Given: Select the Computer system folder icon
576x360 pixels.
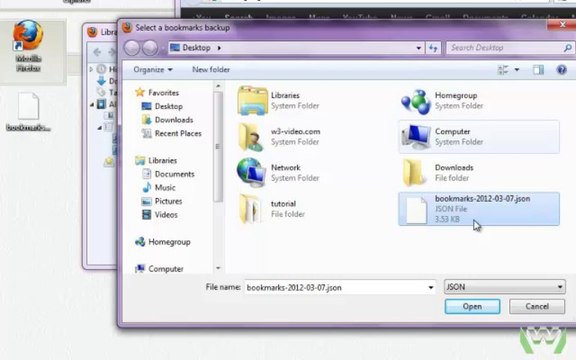Looking at the screenshot, I should pyautogui.click(x=416, y=137).
